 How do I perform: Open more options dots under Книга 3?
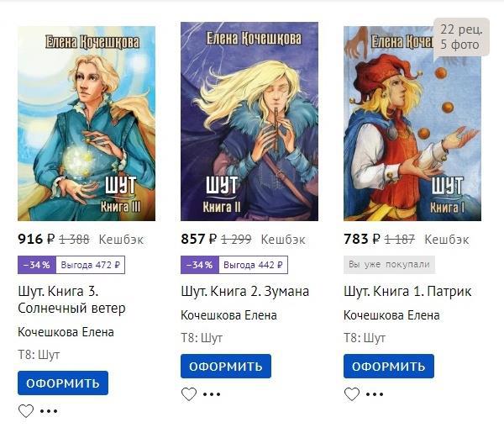pyautogui.click(x=49, y=411)
